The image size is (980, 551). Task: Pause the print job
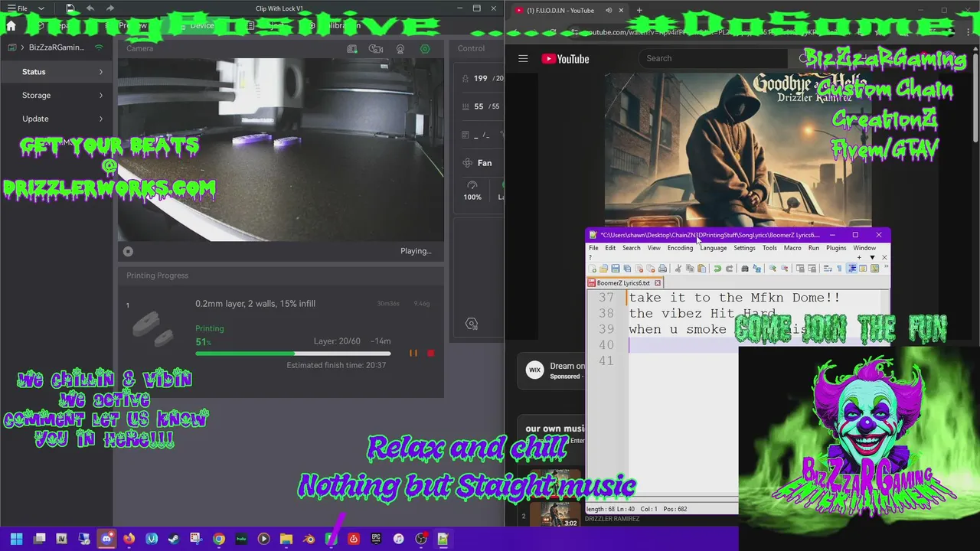413,353
